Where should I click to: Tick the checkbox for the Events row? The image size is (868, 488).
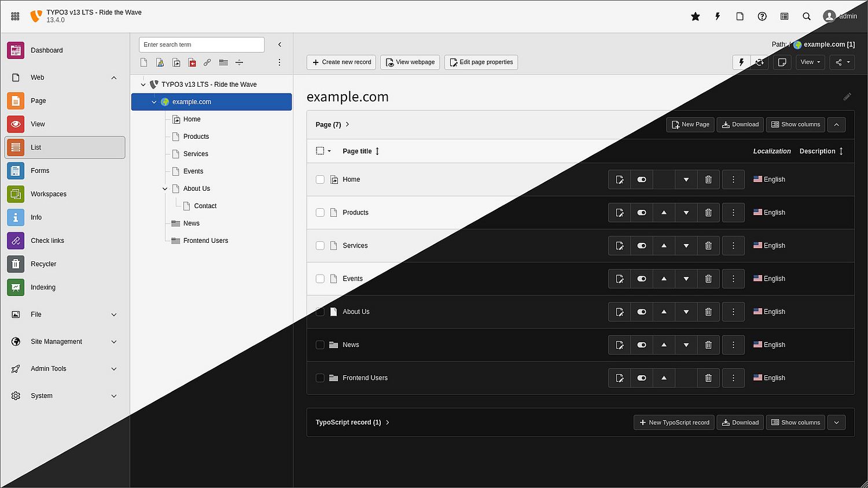click(x=320, y=278)
